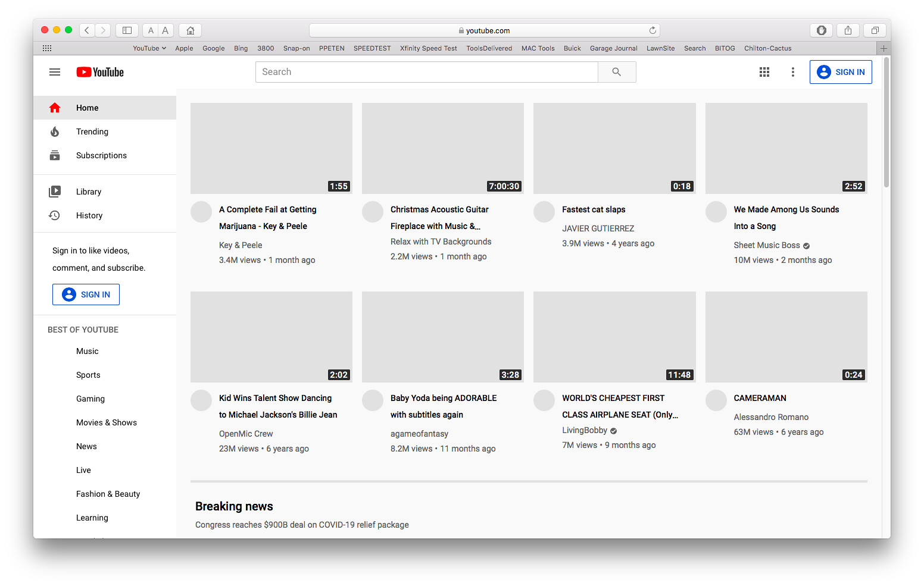Viewport: 924px width, 586px height.
Task: Open Movies & Shows category
Action: [x=107, y=422]
